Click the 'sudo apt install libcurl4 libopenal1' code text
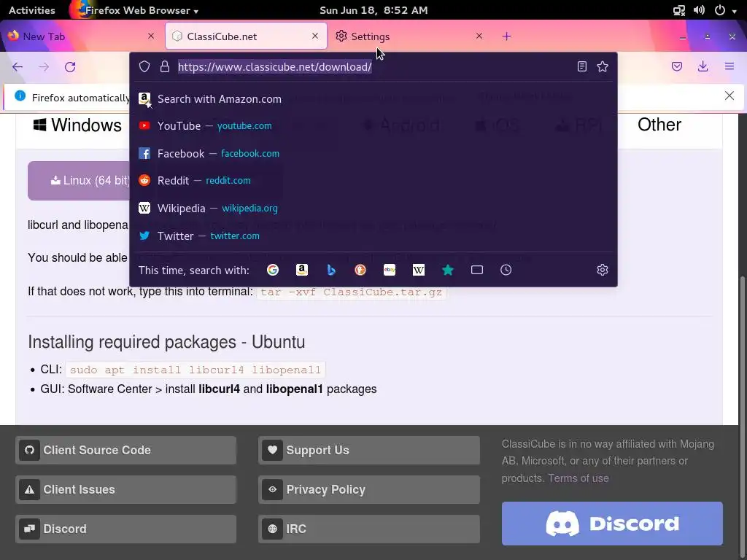This screenshot has height=560, width=747. pyautogui.click(x=196, y=370)
